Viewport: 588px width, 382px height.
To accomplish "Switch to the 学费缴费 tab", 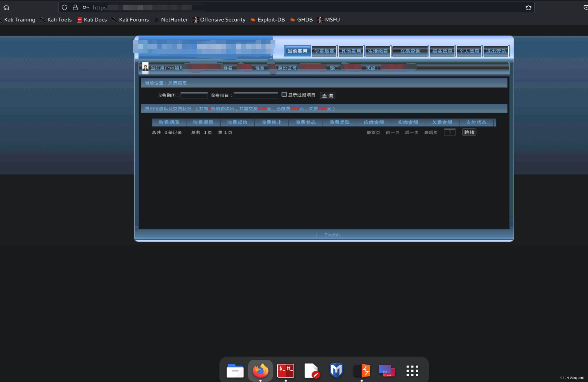I will (324, 51).
